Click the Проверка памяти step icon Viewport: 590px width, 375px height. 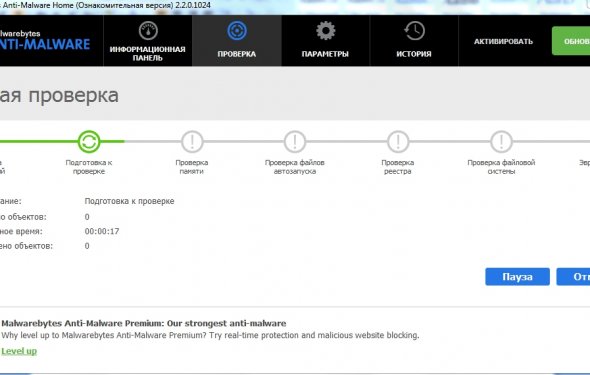(x=192, y=141)
